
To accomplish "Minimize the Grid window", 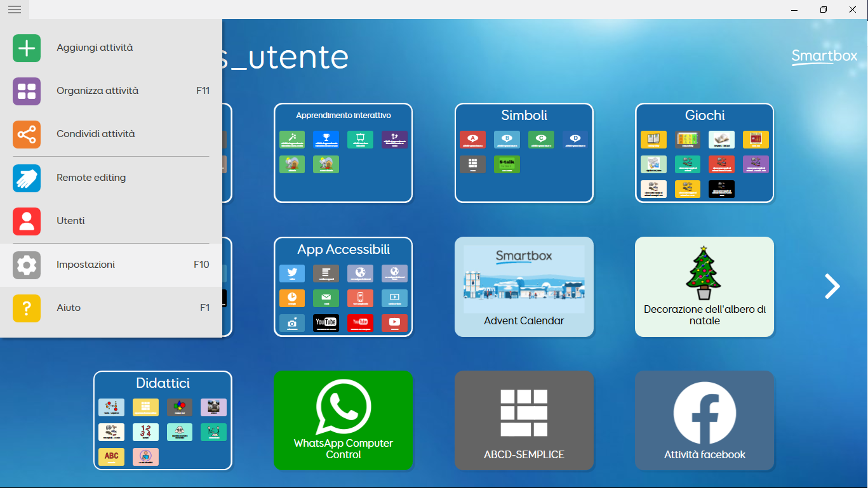I will pyautogui.click(x=794, y=10).
